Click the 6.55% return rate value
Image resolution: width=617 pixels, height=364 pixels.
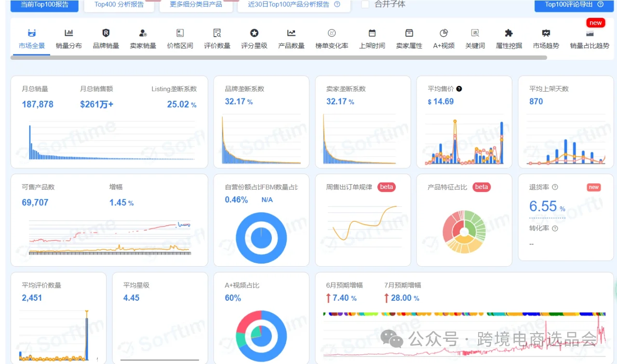(x=547, y=206)
